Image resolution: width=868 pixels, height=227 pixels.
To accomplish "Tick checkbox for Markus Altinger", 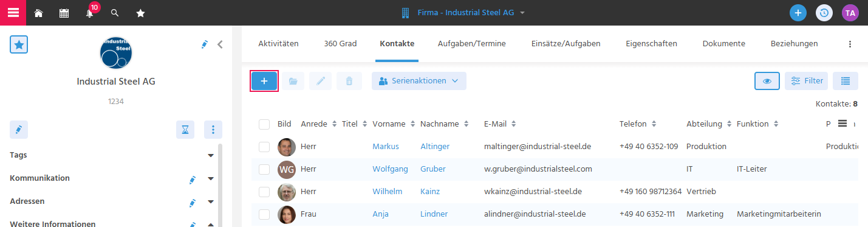I will point(264,147).
